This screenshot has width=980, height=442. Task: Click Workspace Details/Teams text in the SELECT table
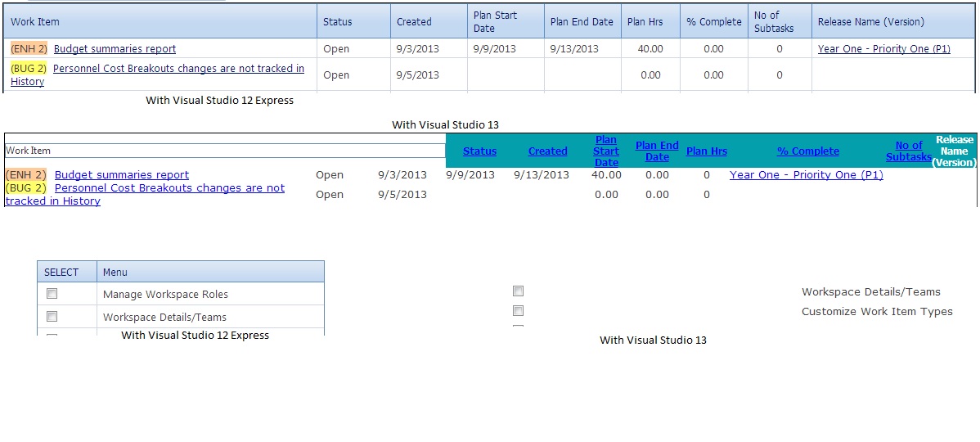click(165, 317)
